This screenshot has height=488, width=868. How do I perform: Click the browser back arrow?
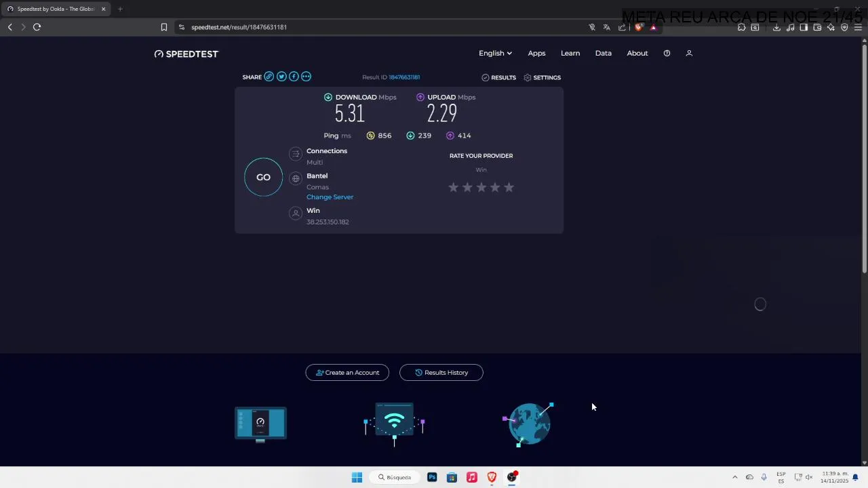[x=10, y=27]
